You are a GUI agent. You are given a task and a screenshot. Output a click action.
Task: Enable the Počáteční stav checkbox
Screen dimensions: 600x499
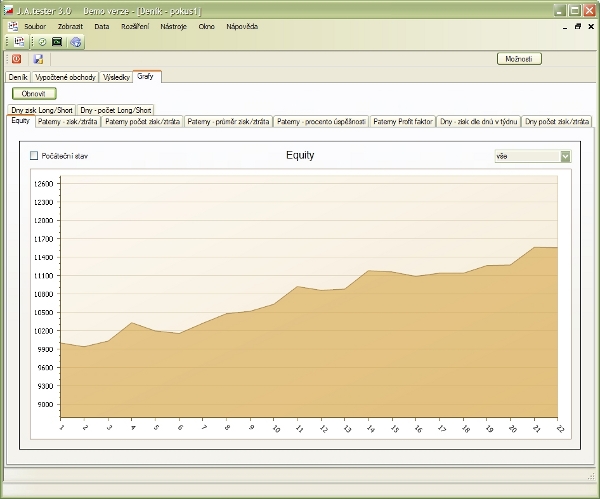[x=34, y=156]
